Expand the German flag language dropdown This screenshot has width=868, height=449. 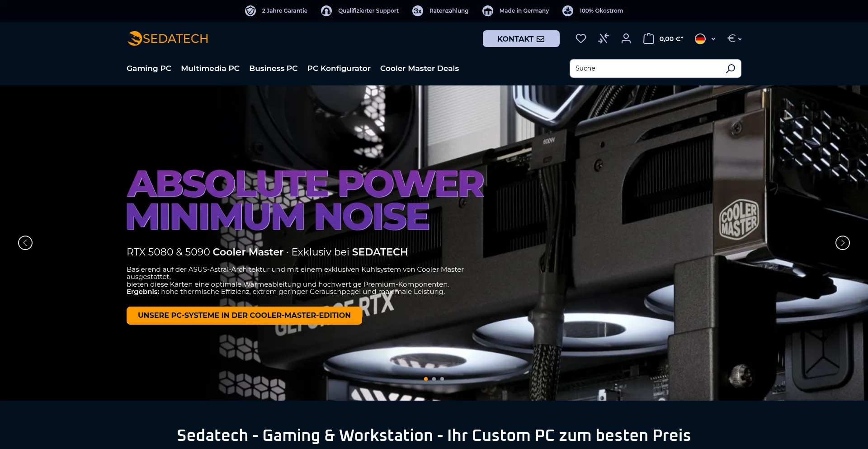(705, 39)
